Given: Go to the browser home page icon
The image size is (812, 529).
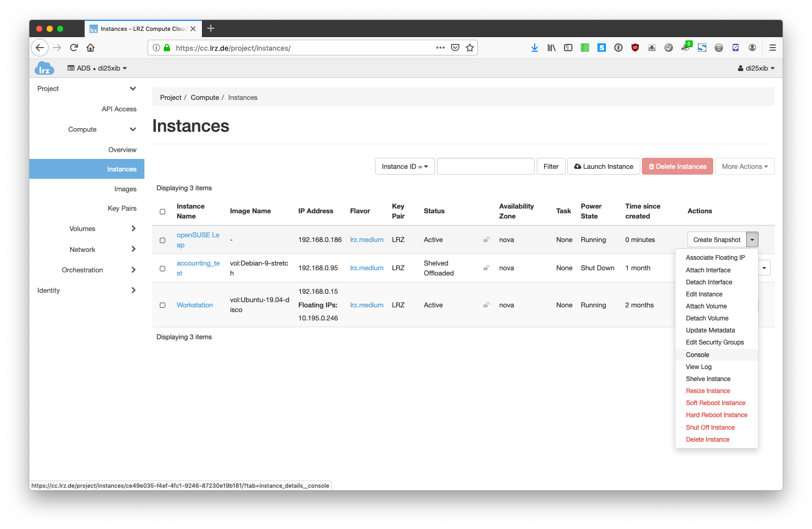Looking at the screenshot, I should point(91,48).
